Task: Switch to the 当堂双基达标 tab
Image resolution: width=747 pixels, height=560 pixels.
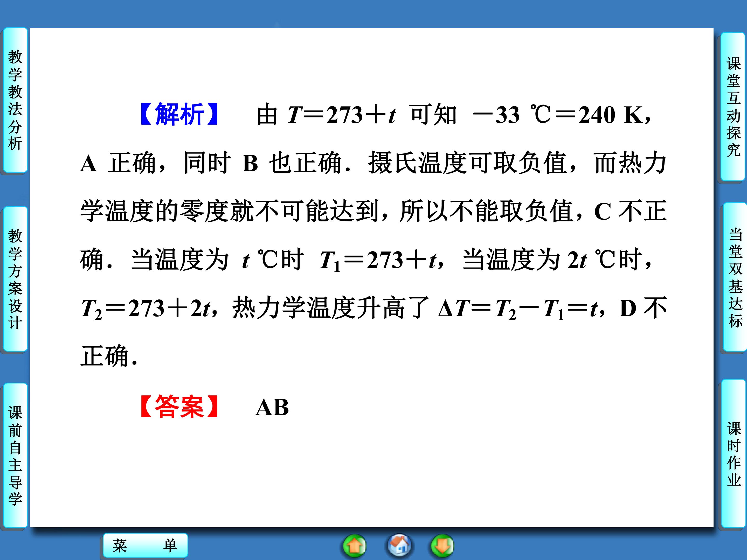Action: (x=735, y=277)
